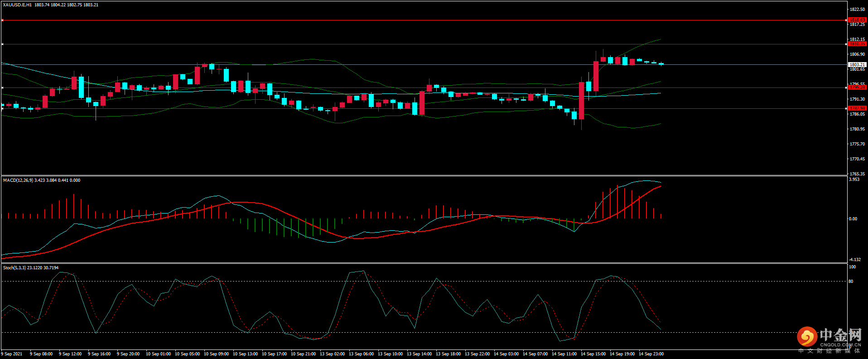Click the 13 Sep 14:00 time label

(420, 354)
